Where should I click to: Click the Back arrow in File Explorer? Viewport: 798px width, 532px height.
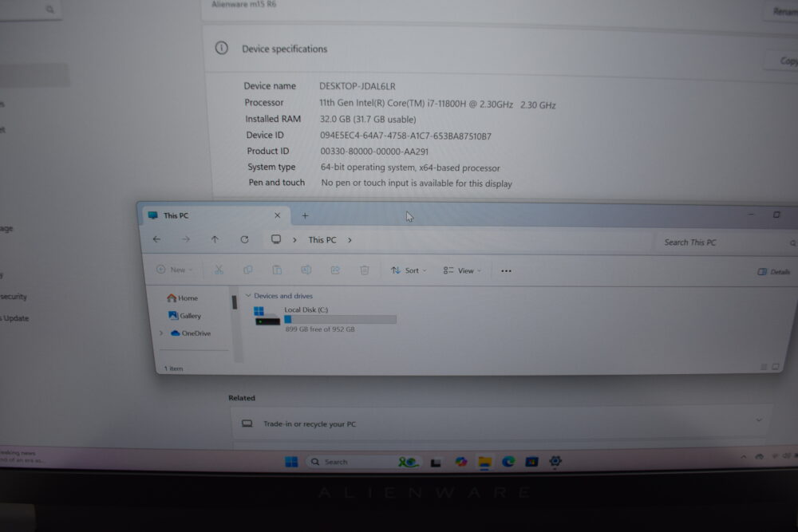coord(156,238)
